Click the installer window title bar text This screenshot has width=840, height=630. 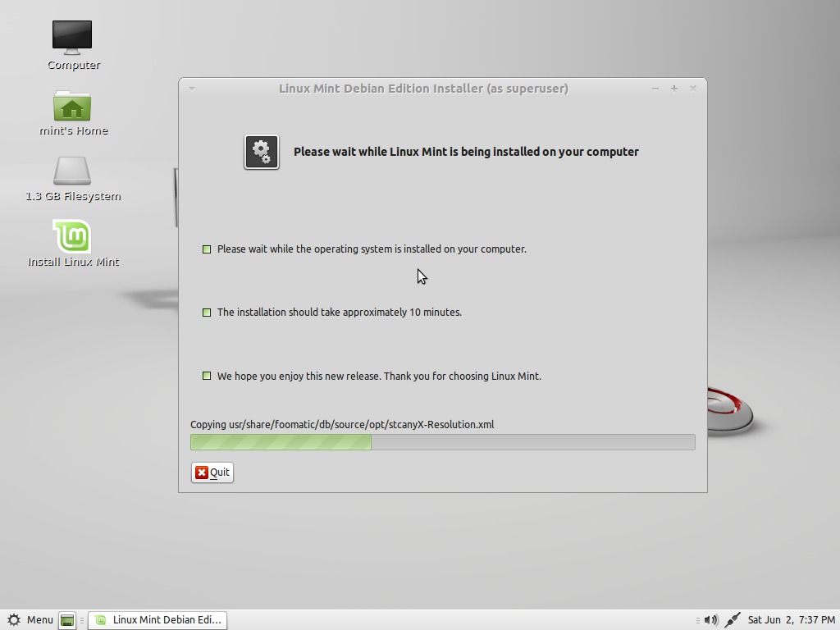pos(423,89)
